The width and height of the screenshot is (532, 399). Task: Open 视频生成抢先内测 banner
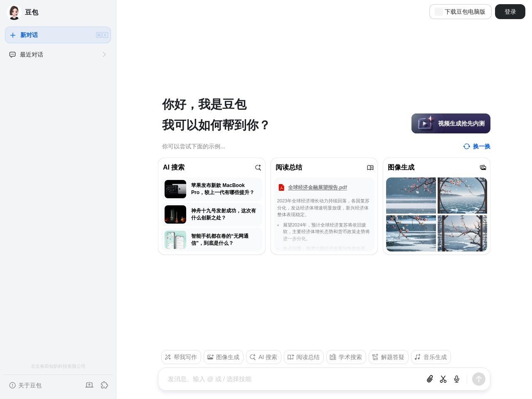(x=451, y=123)
